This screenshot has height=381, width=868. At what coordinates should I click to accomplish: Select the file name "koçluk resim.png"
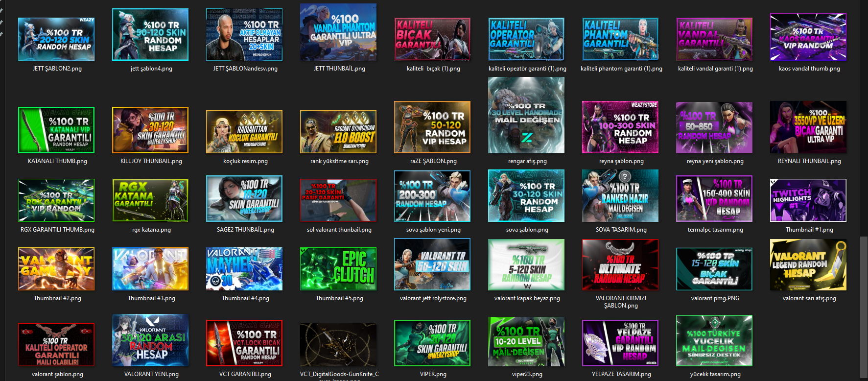tap(245, 161)
